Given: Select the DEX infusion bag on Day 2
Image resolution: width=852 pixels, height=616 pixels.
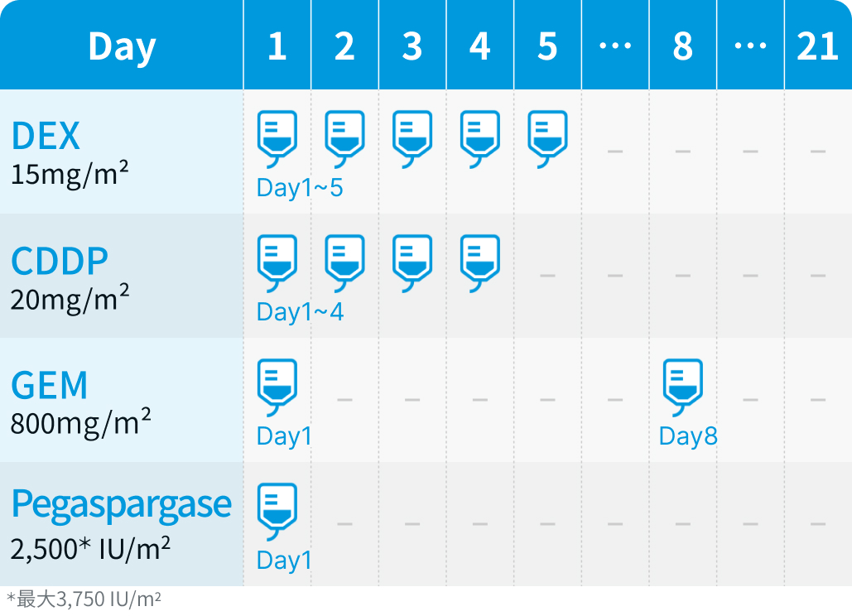Looking at the screenshot, I should coord(344,139).
